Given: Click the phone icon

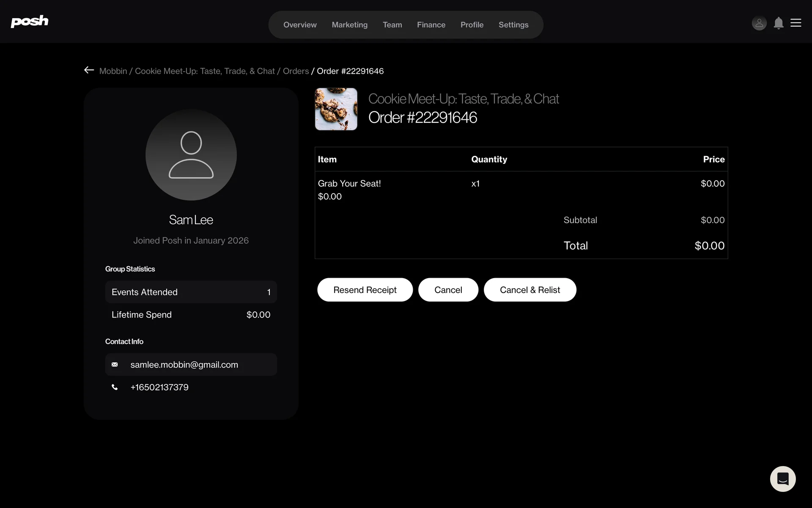Looking at the screenshot, I should [x=115, y=387].
